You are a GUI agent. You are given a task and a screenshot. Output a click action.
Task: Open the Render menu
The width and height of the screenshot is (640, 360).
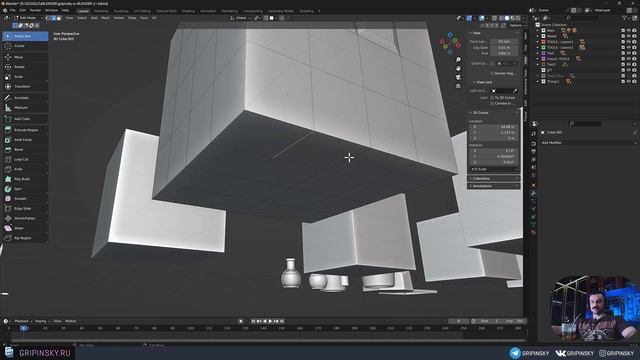tap(36, 10)
